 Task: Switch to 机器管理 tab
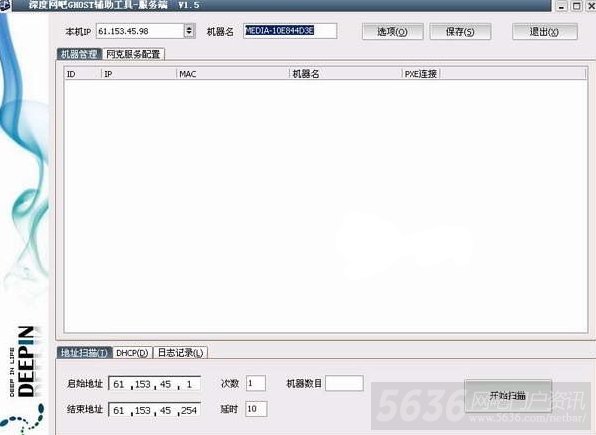point(79,54)
